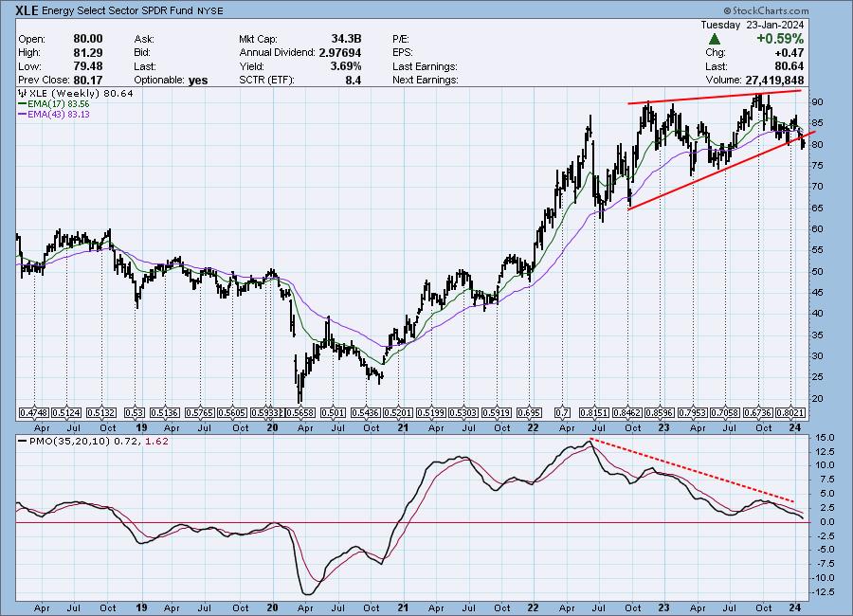
Task: Click the Prev Close value 80.17
Action: pos(87,80)
